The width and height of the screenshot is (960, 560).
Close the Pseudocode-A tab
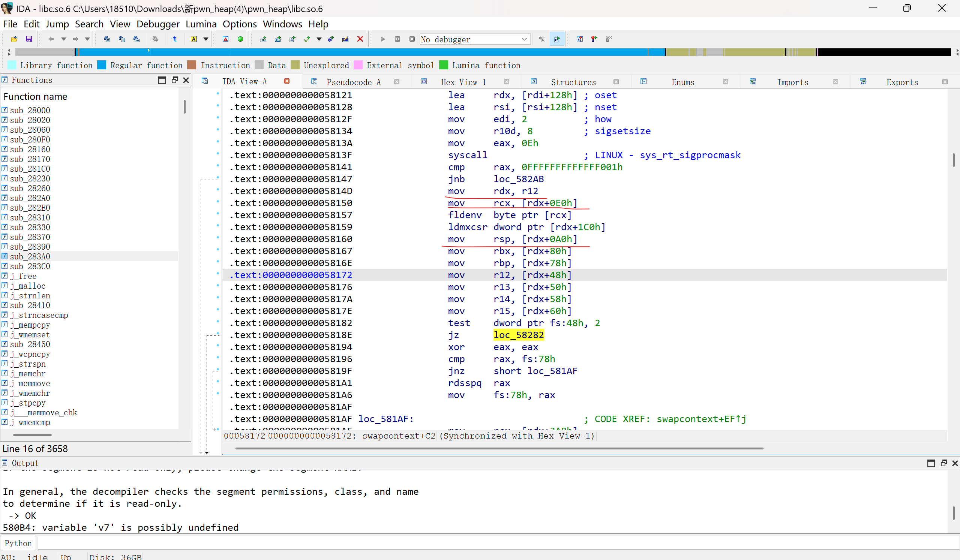point(397,81)
